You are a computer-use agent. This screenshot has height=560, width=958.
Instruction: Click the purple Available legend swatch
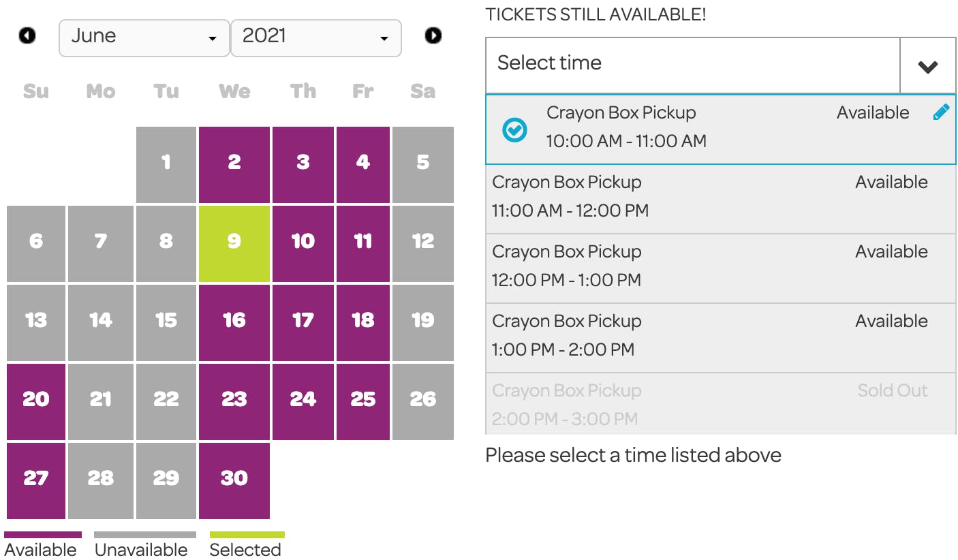43,535
